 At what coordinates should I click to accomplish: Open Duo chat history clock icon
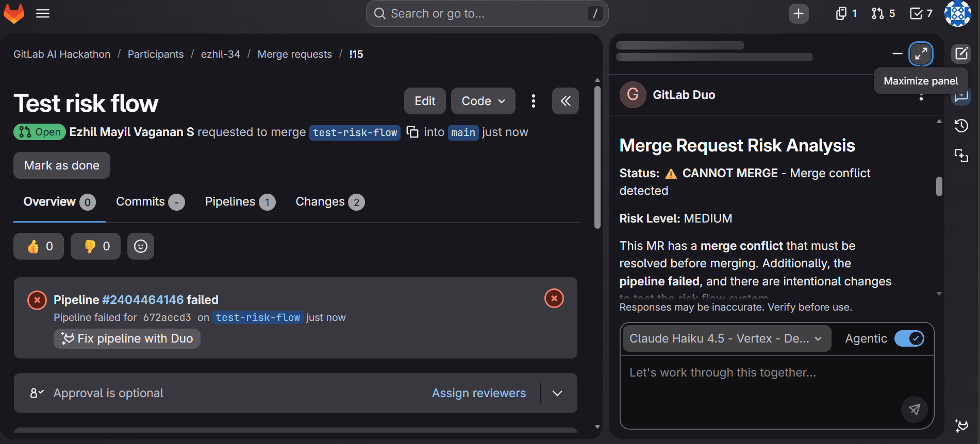tap(961, 126)
